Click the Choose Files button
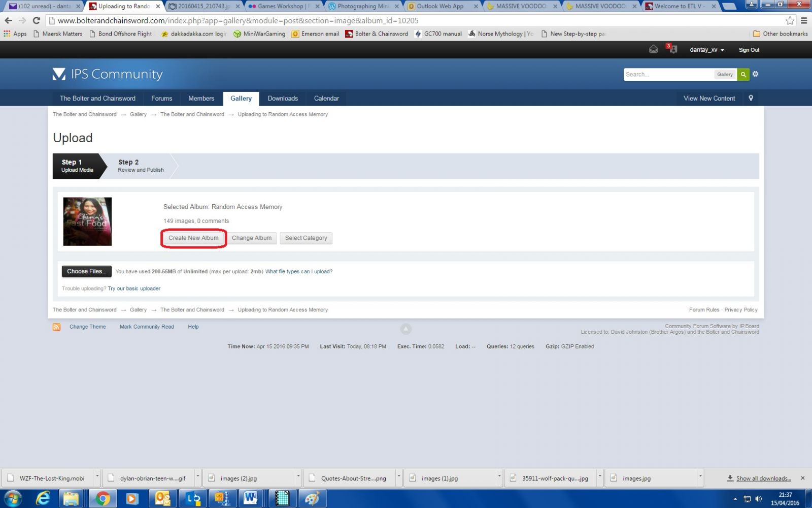Screen dimensions: 812x508 coord(86,271)
